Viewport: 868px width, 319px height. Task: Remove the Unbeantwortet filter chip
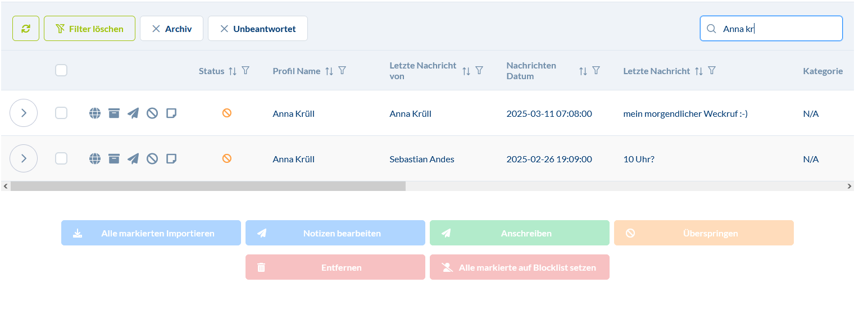pyautogui.click(x=224, y=29)
